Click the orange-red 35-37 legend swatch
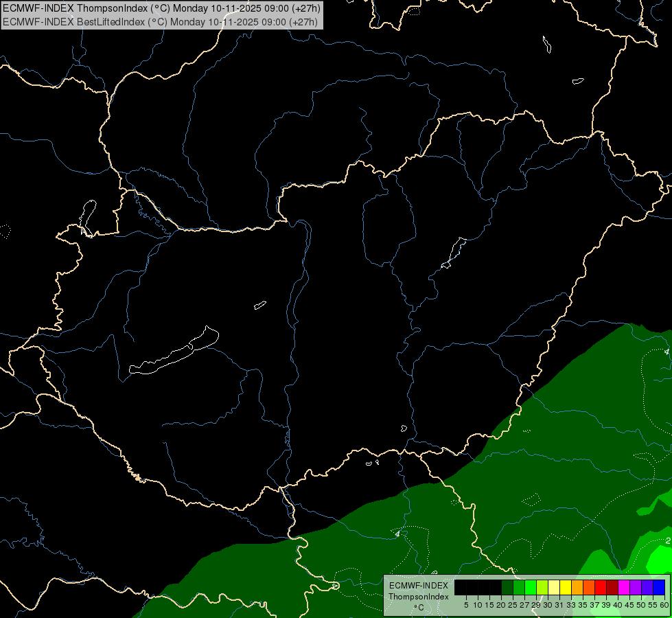672x618 pixels. (x=589, y=588)
